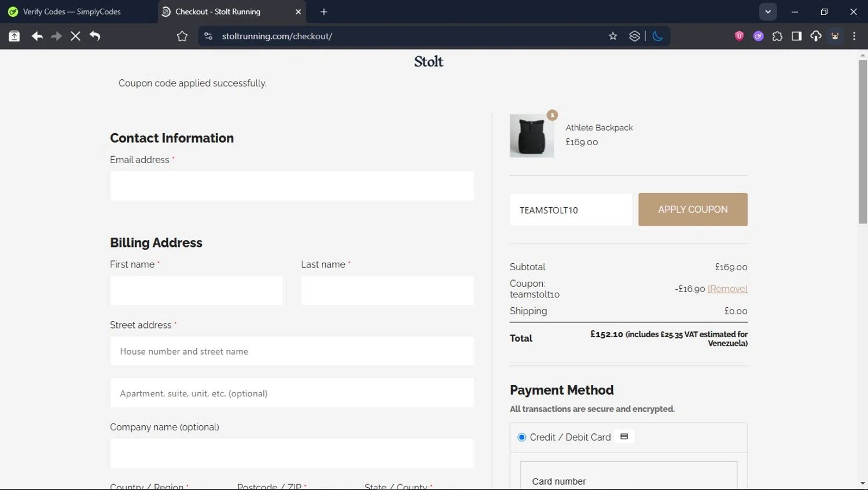Click the scrollbar down arrow
Screen dimensions: 868x490
863,483
